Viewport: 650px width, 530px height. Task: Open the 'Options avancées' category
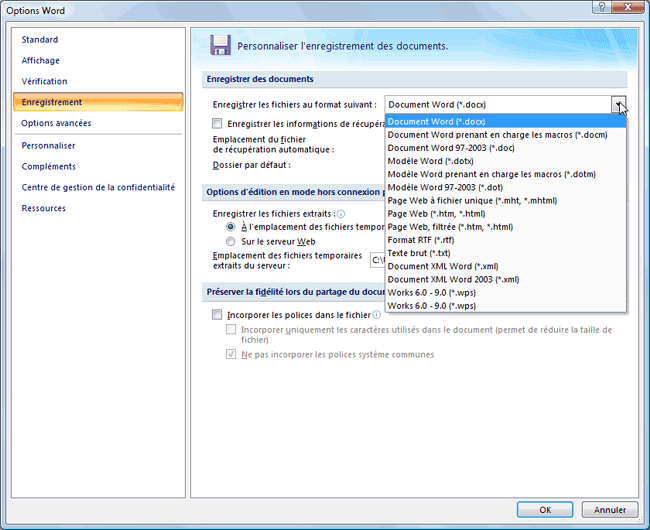56,124
